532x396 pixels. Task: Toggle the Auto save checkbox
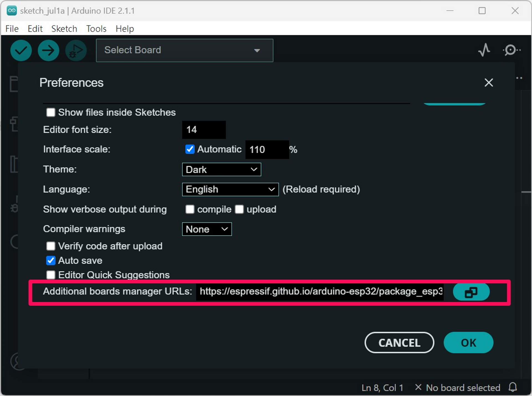(x=51, y=260)
